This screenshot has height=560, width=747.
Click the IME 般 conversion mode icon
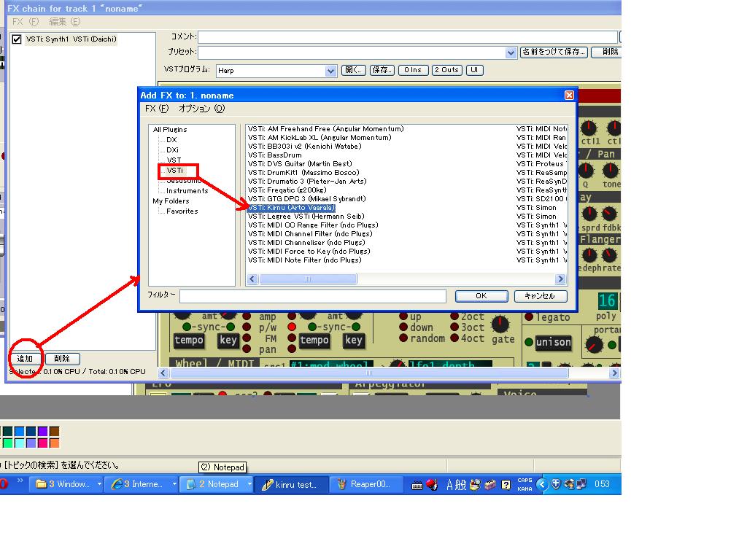pos(460,485)
